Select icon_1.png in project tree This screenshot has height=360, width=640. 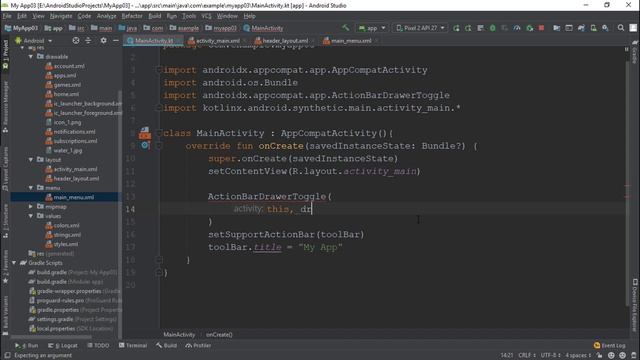pyautogui.click(x=63, y=122)
